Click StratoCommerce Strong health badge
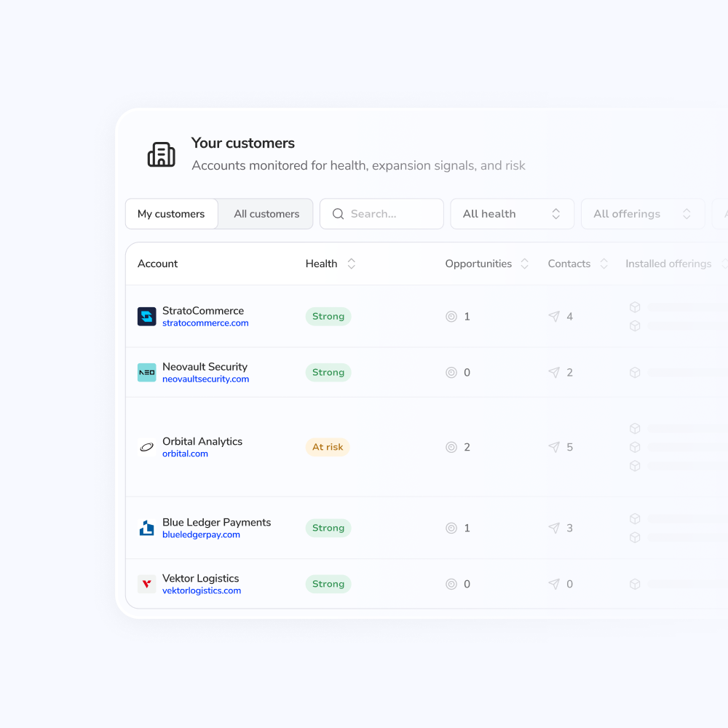This screenshot has height=728, width=728. tap(328, 317)
